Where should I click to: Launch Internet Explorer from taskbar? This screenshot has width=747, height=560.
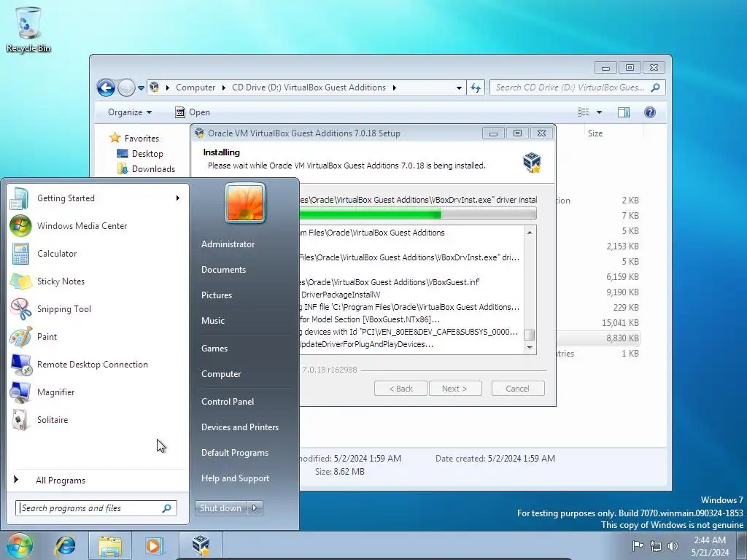pyautogui.click(x=65, y=545)
